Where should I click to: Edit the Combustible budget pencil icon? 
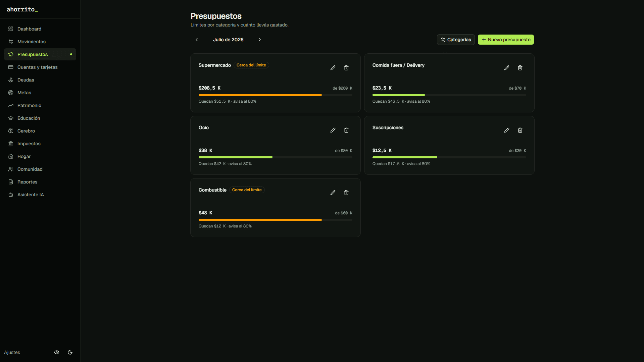[333, 193]
